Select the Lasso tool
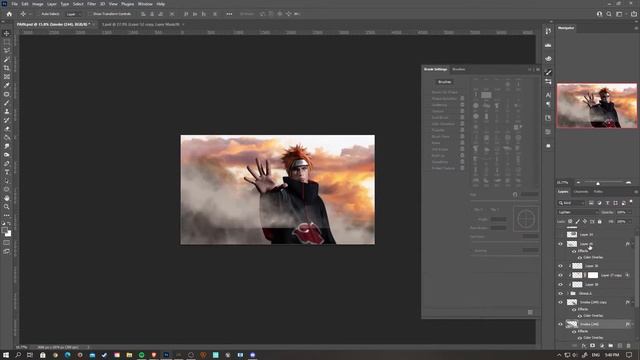The width and height of the screenshot is (640, 360). (x=7, y=51)
